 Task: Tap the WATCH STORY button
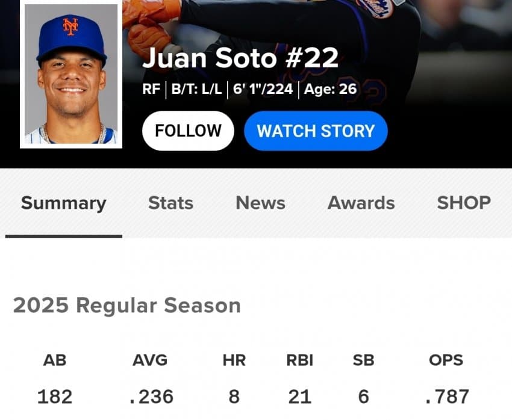(316, 131)
